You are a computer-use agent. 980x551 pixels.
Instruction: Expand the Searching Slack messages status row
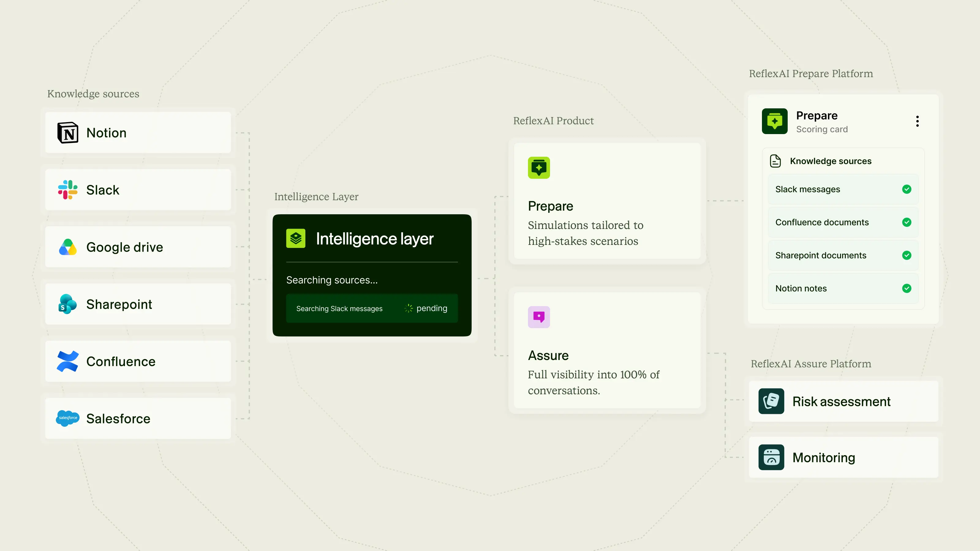point(372,308)
